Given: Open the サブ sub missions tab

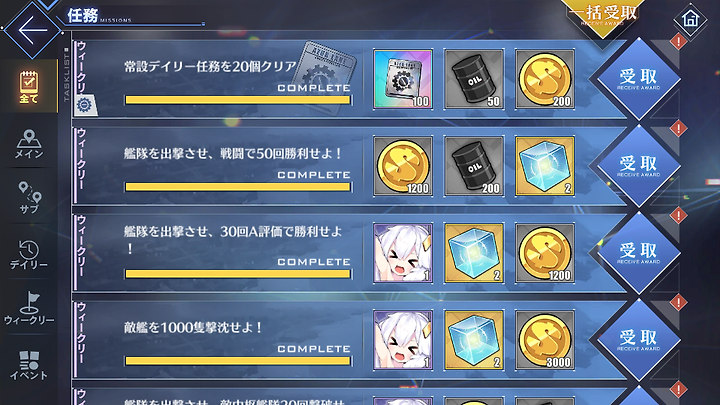Looking at the screenshot, I should point(28,198).
